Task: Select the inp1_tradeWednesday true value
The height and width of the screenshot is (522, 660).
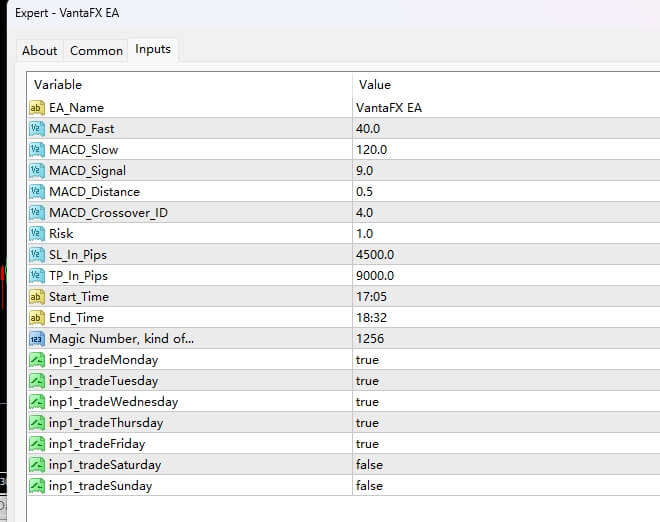Action: click(367, 402)
